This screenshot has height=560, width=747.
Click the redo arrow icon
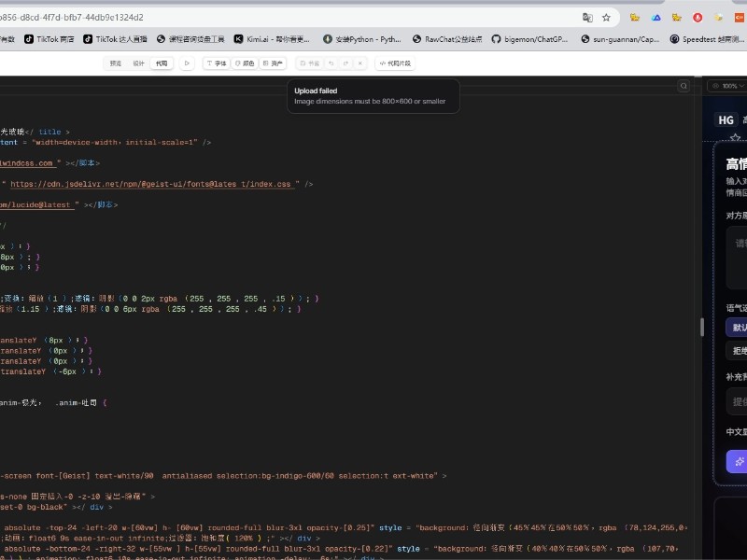pyautogui.click(x=345, y=63)
